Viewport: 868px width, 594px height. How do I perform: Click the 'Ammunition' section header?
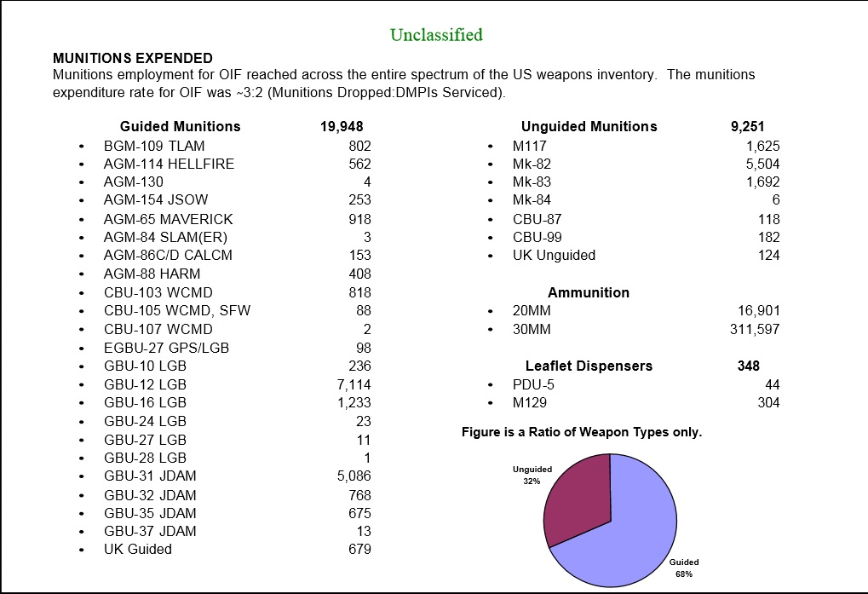(589, 293)
